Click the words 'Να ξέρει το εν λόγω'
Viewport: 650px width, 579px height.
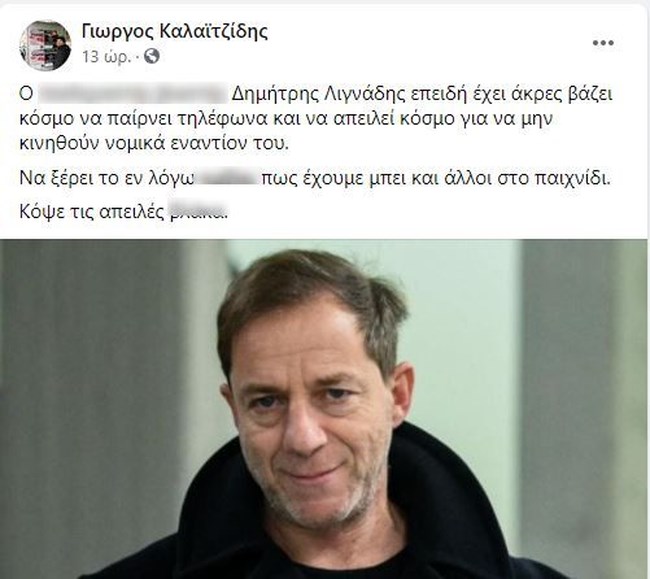tap(107, 179)
